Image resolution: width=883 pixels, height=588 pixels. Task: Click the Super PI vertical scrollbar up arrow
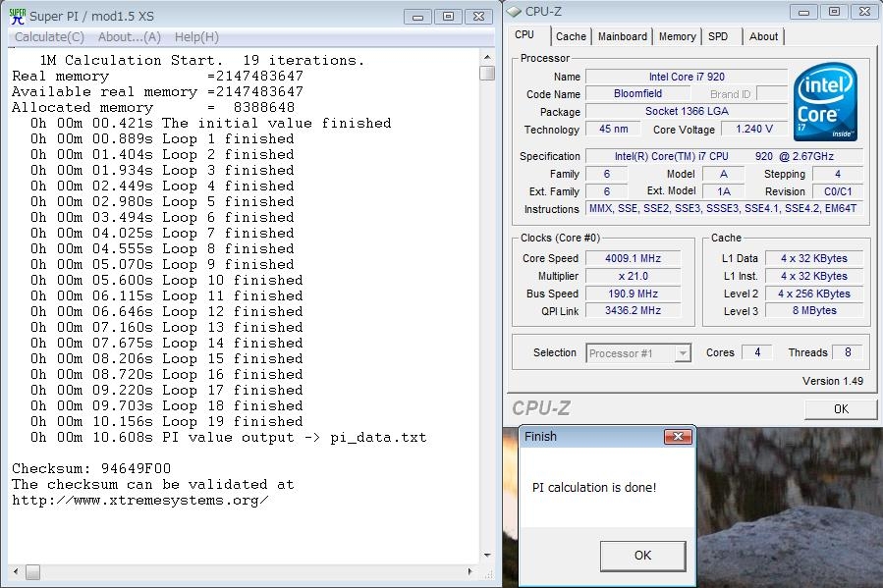point(487,56)
